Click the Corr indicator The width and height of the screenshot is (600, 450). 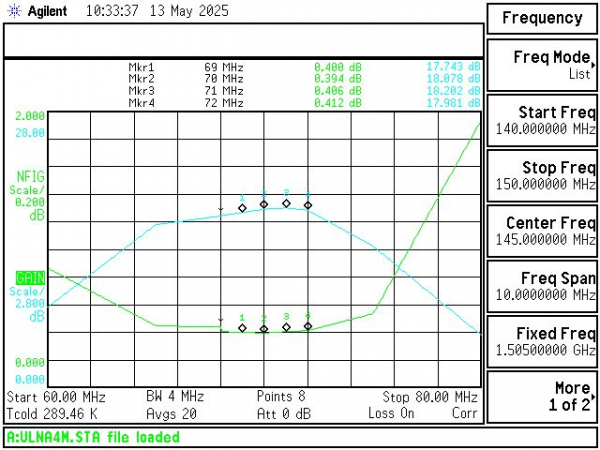click(465, 413)
